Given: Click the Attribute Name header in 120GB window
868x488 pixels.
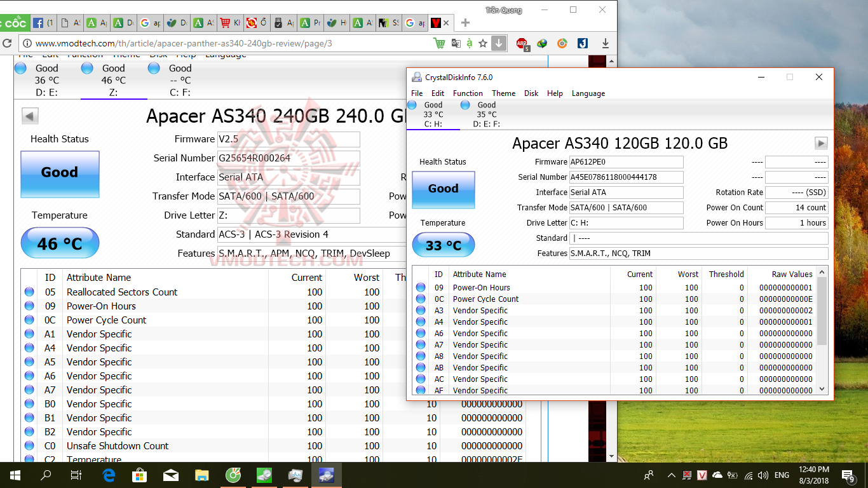Looking at the screenshot, I should (529, 274).
